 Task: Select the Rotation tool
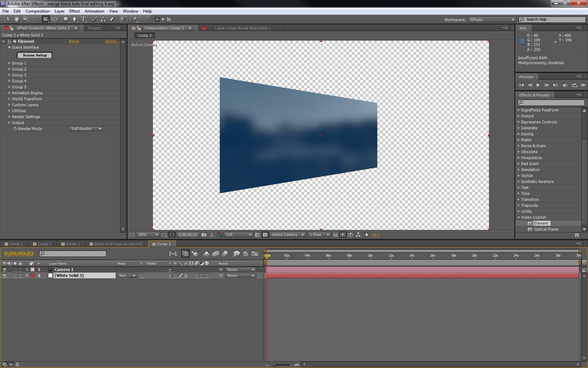[x=37, y=19]
